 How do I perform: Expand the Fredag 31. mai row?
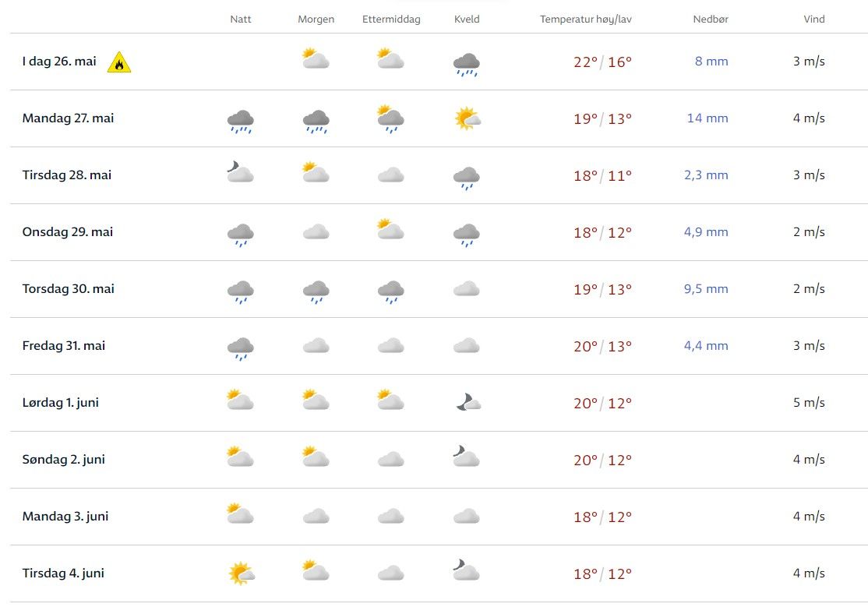pos(64,346)
